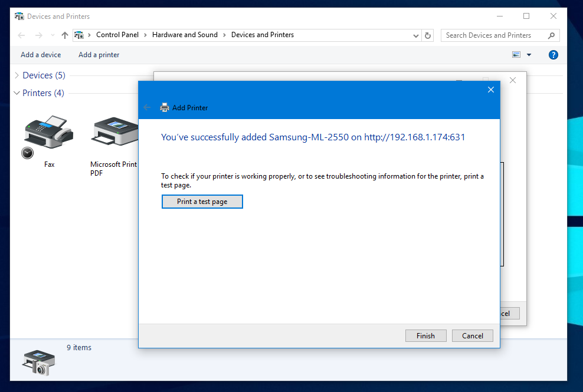Click into the Search Devices and Printers field
The height and width of the screenshot is (392, 583).
[493, 35]
